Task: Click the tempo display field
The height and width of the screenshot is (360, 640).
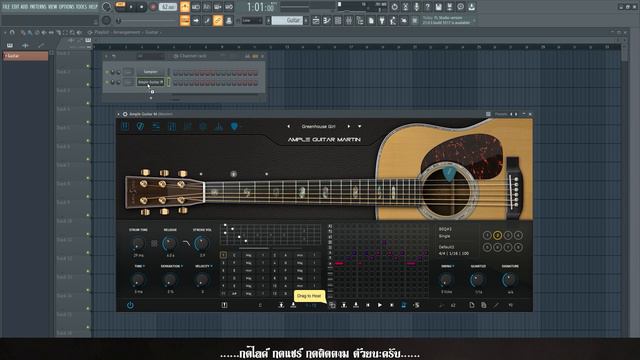Action: click(x=168, y=7)
